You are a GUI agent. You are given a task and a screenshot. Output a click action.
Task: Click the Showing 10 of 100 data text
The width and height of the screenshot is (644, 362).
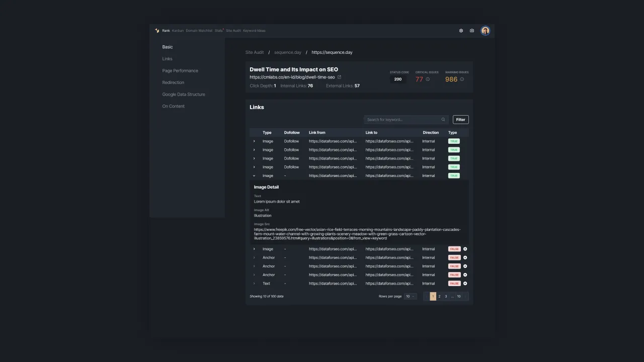(x=266, y=296)
